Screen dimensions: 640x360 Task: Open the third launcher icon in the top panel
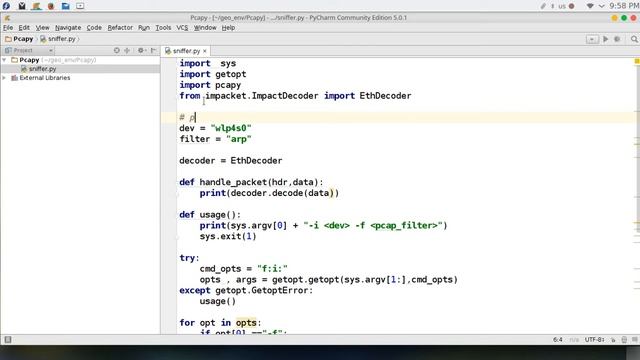(37, 6)
